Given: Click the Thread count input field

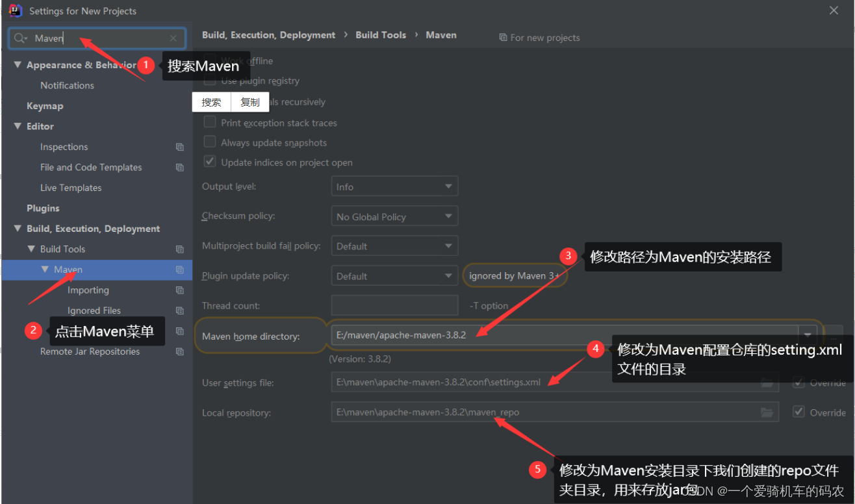Looking at the screenshot, I should (x=394, y=305).
